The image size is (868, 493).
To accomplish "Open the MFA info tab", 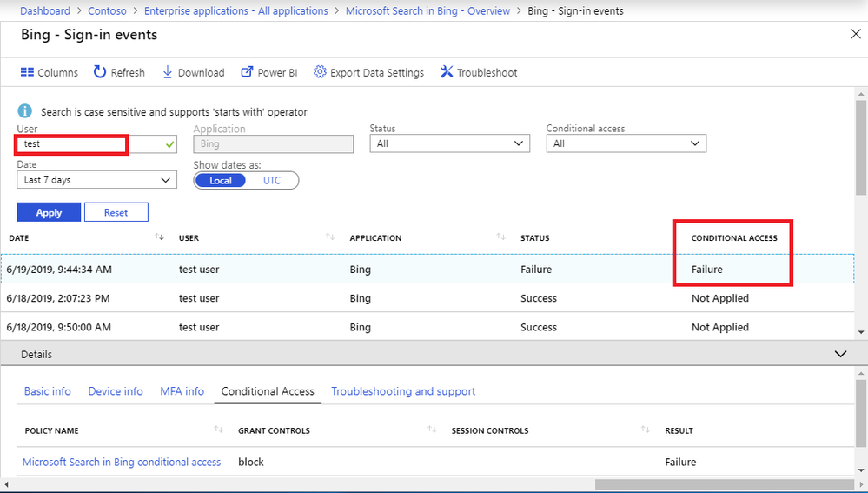I will click(x=182, y=391).
